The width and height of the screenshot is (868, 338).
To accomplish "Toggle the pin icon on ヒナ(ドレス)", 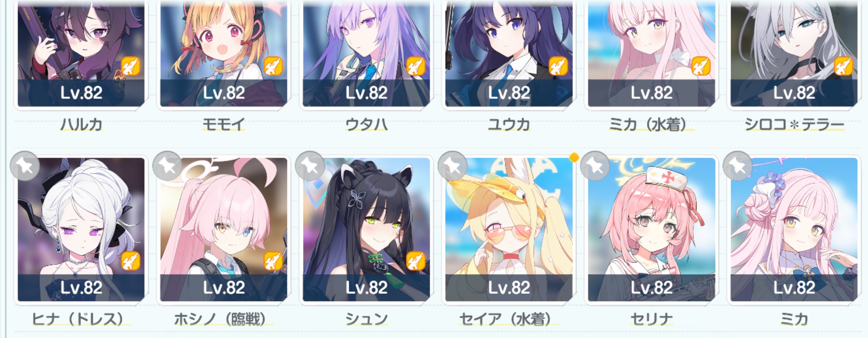I will coord(25,166).
